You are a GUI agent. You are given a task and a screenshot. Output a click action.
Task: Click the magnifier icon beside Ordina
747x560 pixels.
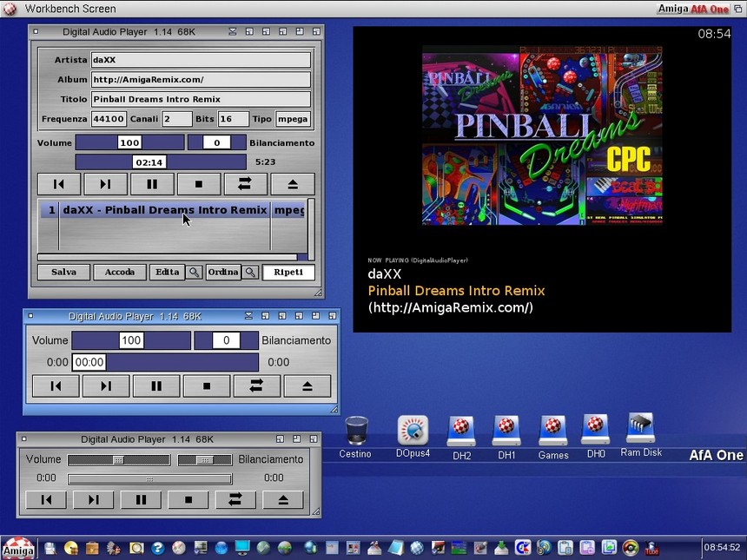(x=250, y=273)
